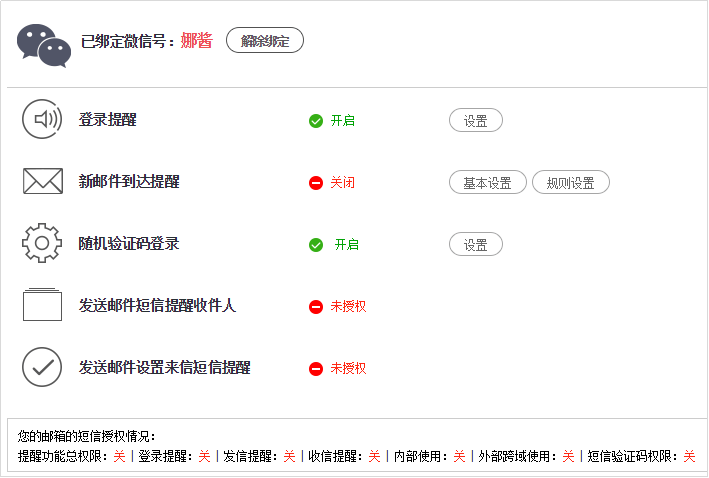Screen dimensions: 709x478
Task: Click the 登录提醒 authorization entry at bottom
Action: pyautogui.click(x=174, y=456)
